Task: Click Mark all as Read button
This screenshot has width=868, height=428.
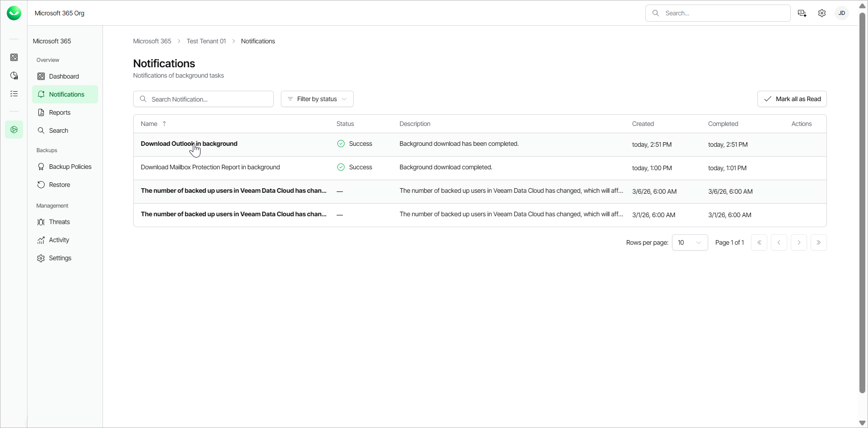Action: coord(792,99)
